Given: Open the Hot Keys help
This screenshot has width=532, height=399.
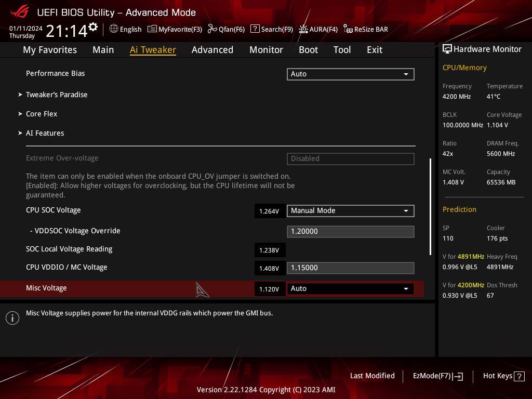Looking at the screenshot, I should [503, 376].
